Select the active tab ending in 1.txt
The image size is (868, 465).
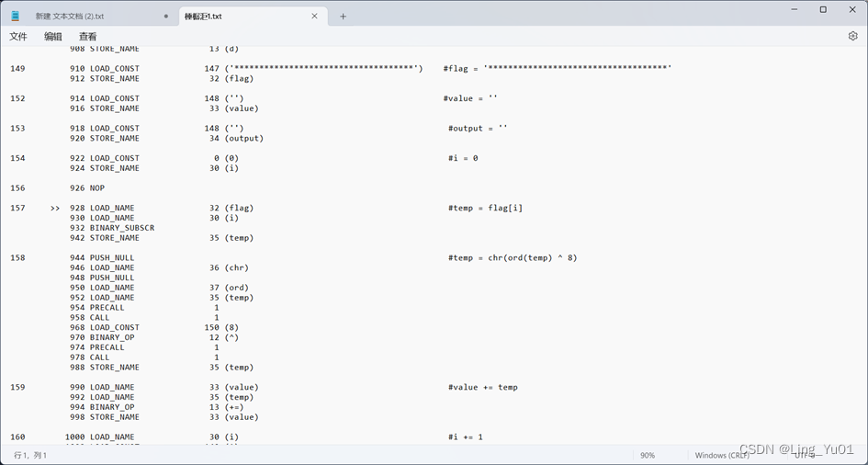click(x=203, y=17)
